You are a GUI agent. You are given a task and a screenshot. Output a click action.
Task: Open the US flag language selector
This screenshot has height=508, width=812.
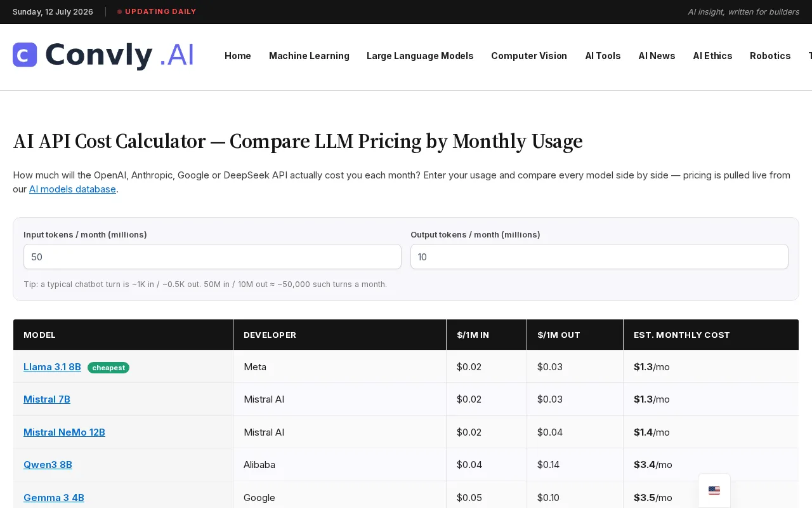point(714,490)
